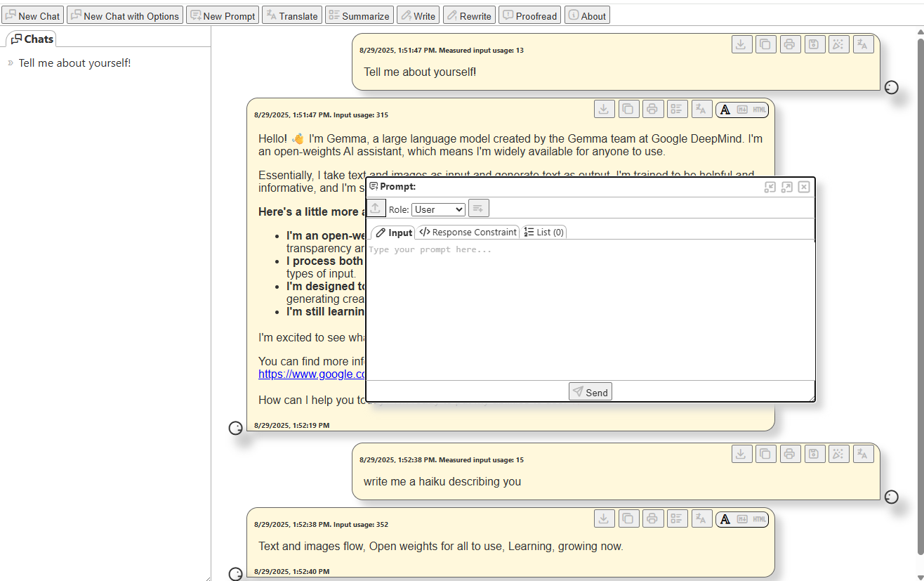The height and width of the screenshot is (581, 924).
Task: Print the 'write me a haiku' message
Action: click(x=789, y=454)
